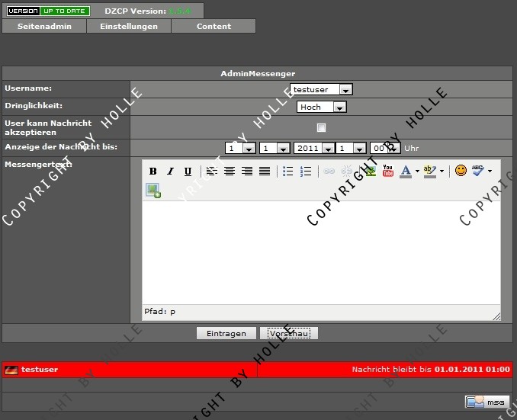Open the year dropdown showing 2011
This screenshot has width=517, height=420.
click(313, 149)
